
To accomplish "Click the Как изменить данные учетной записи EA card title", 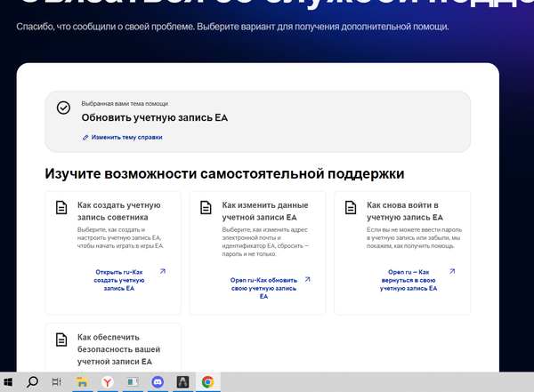I will [x=265, y=211].
